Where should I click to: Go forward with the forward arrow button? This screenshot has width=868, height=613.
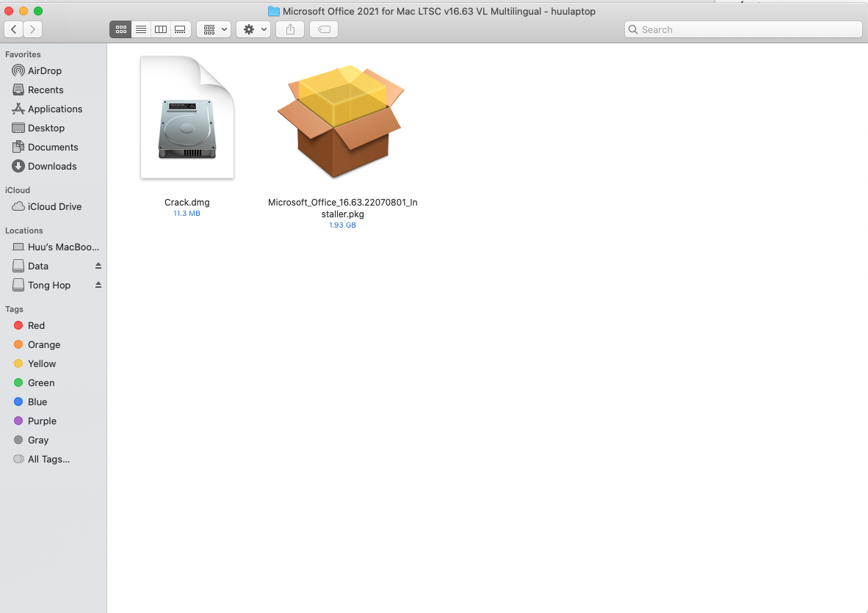32,29
